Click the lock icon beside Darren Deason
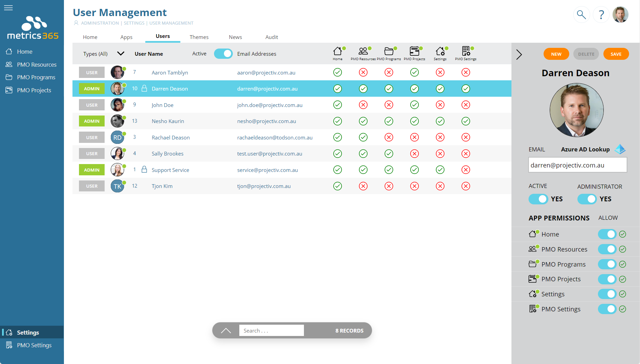 coord(144,89)
